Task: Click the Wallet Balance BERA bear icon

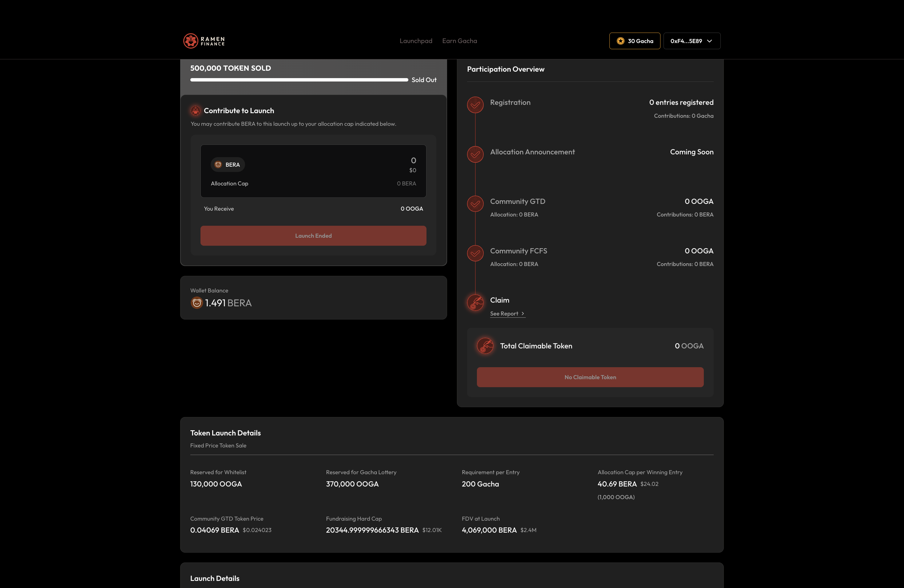Action: (196, 303)
